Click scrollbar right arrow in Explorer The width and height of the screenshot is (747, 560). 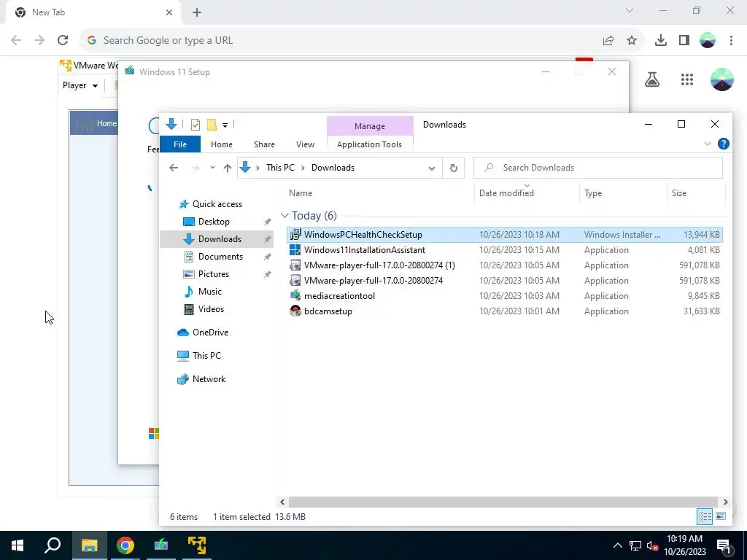click(x=725, y=502)
